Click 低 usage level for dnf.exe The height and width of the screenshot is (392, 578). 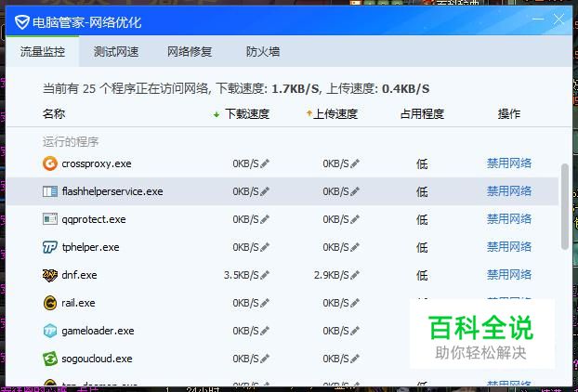coord(422,276)
